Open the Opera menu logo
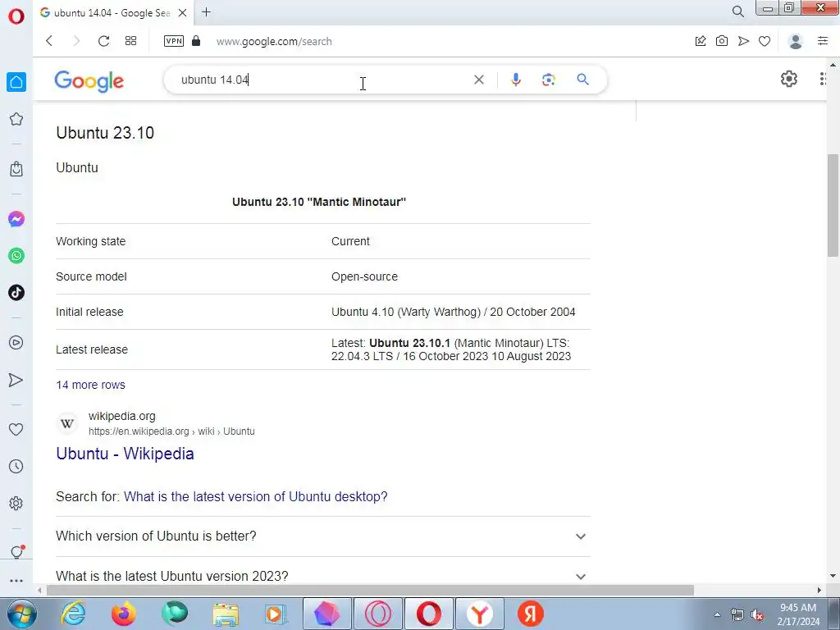 (16, 16)
